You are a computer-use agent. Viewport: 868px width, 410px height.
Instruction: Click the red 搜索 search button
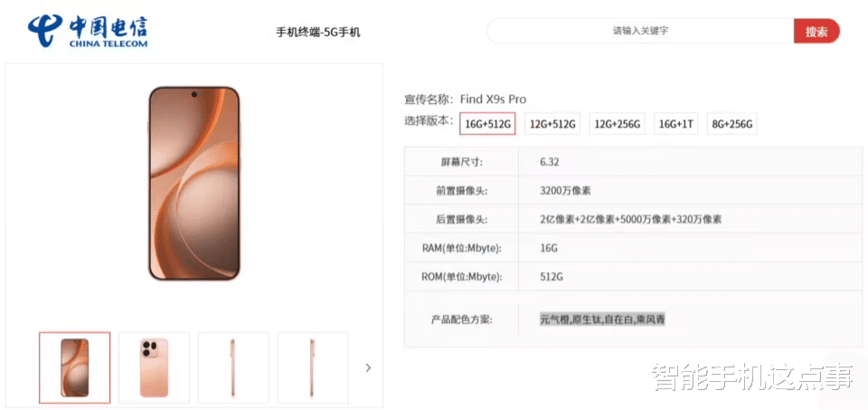(x=816, y=31)
